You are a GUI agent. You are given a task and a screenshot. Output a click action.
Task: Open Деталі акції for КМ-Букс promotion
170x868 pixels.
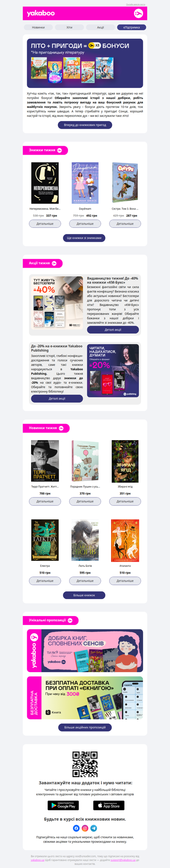click(x=113, y=330)
